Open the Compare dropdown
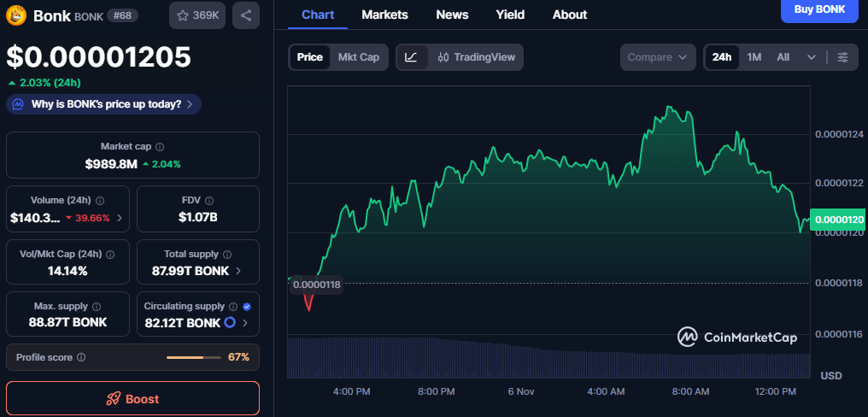 click(x=657, y=57)
